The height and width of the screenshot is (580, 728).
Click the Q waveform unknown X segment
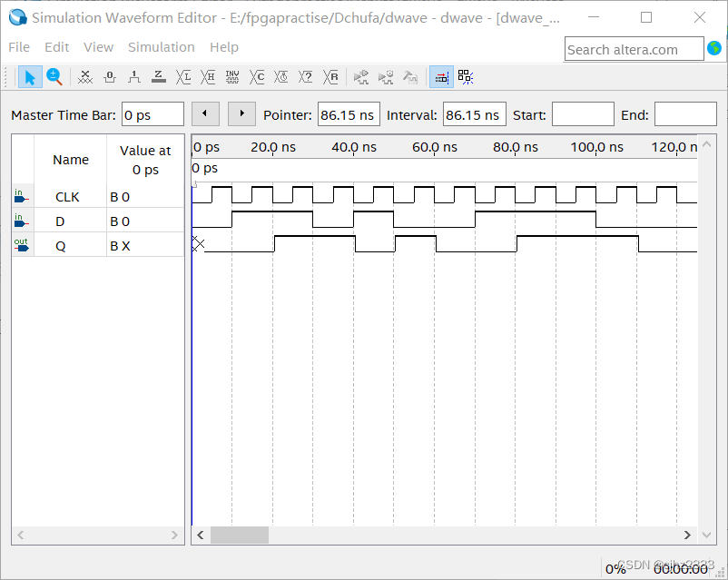tap(198, 244)
